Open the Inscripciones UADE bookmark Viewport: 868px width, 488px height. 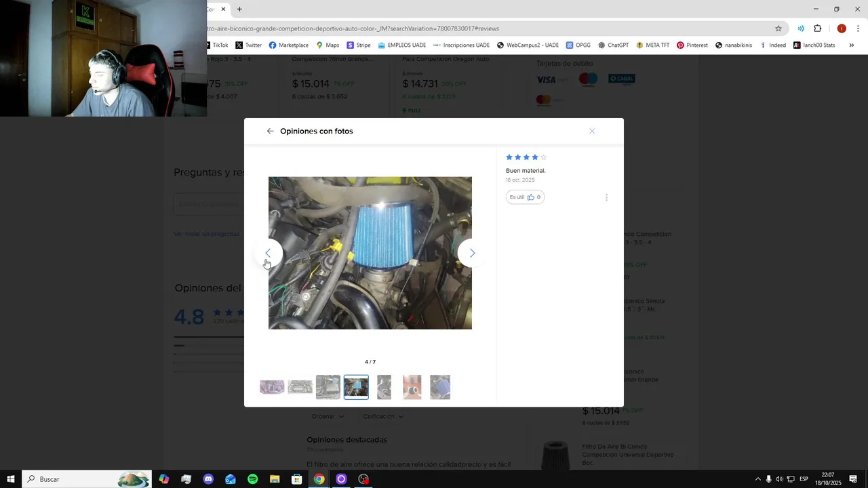461,45
